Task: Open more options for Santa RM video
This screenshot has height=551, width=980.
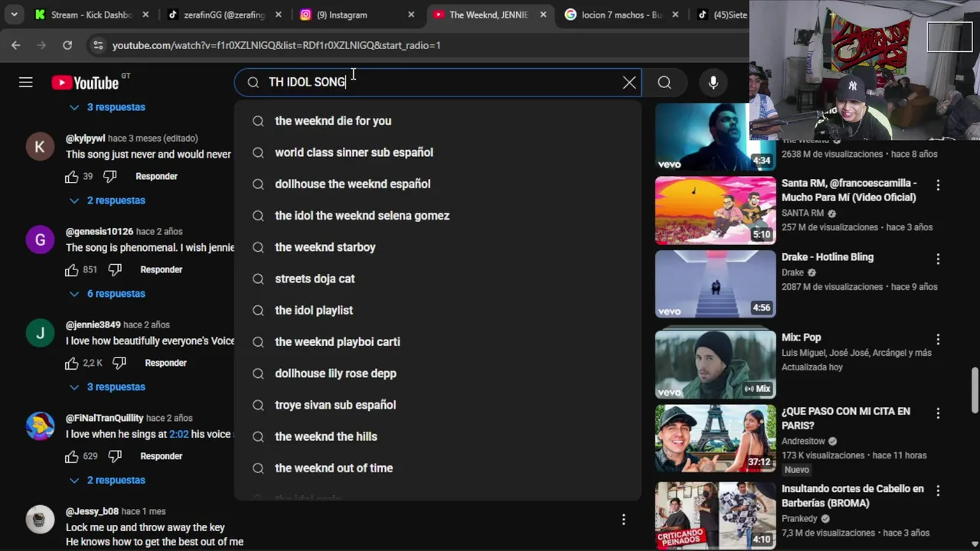Action: (x=938, y=184)
